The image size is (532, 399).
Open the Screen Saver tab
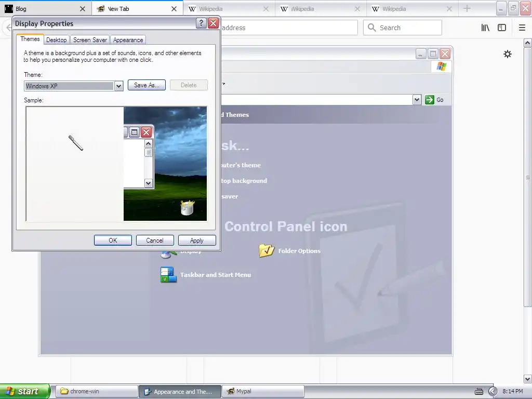click(x=90, y=39)
